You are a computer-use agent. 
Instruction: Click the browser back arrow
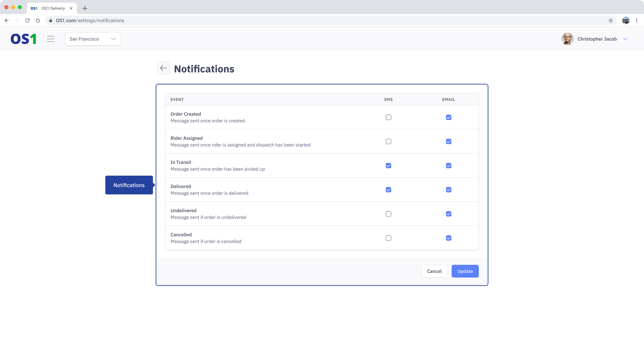(7, 20)
